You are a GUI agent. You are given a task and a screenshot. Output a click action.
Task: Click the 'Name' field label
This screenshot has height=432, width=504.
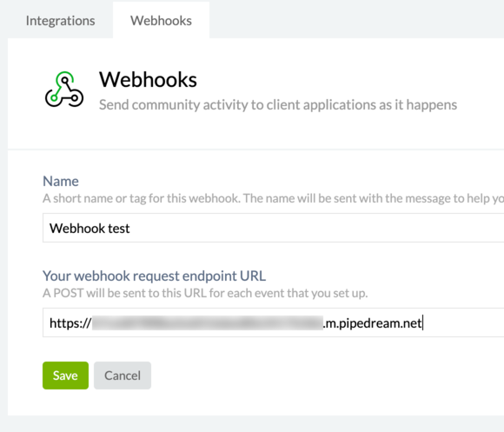pyautogui.click(x=61, y=182)
